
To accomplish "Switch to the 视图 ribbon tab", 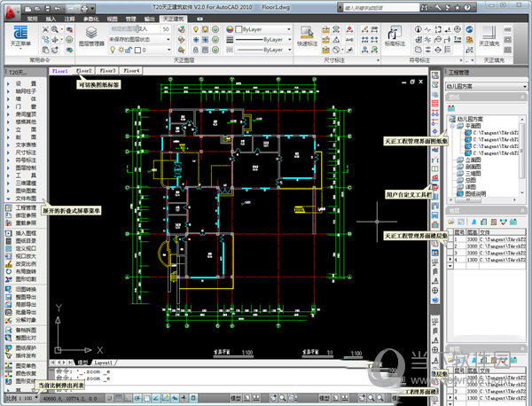I will [112, 19].
